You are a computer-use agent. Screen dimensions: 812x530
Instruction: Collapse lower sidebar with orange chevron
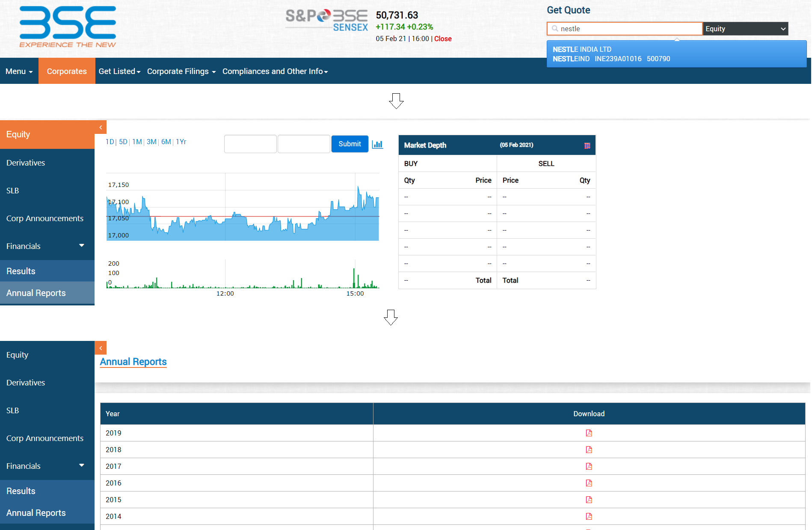[x=101, y=348]
